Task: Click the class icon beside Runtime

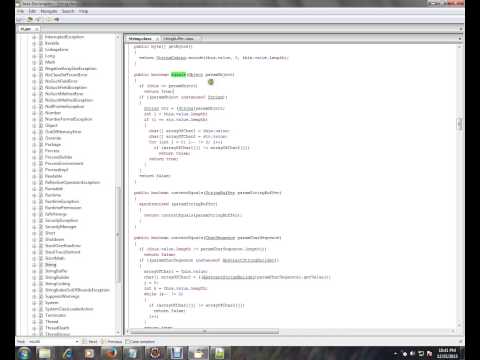Action: point(41,195)
